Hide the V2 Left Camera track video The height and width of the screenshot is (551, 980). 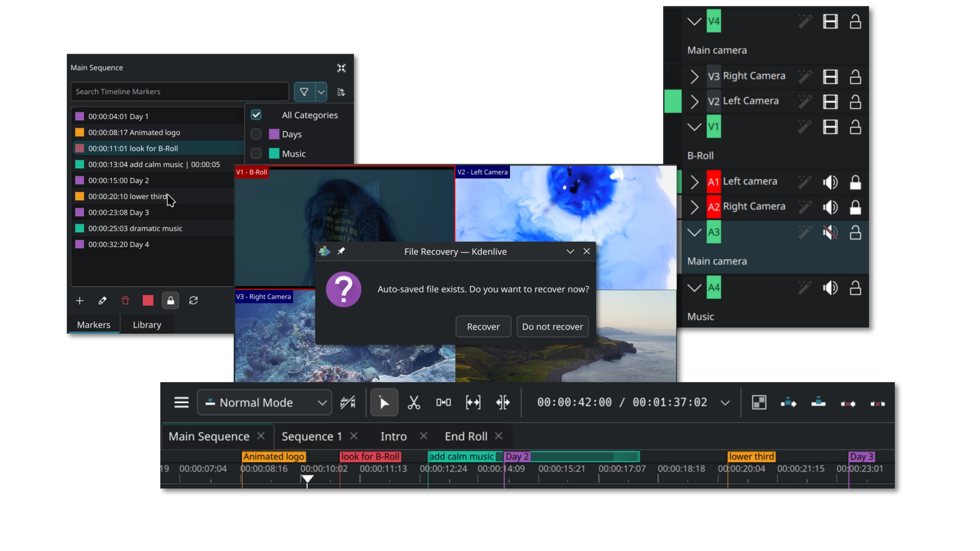click(830, 102)
